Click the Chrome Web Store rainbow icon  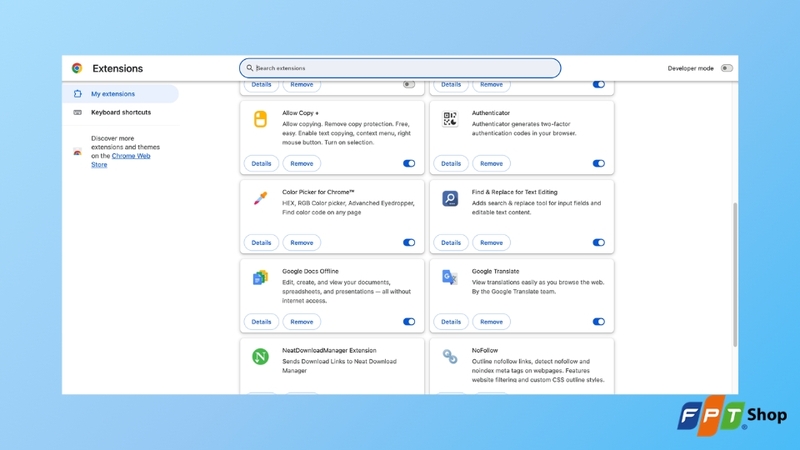[78, 152]
